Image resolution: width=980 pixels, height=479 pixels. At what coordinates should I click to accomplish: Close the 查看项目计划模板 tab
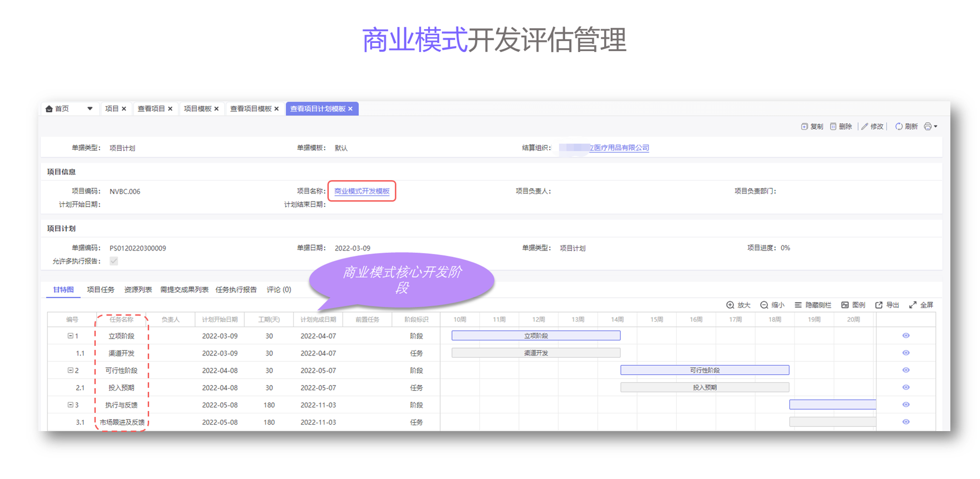[351, 109]
